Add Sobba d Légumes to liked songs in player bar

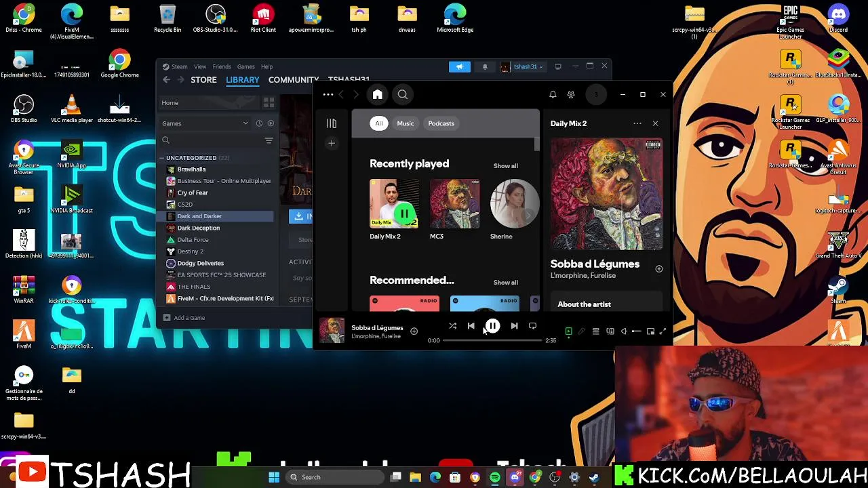414,331
